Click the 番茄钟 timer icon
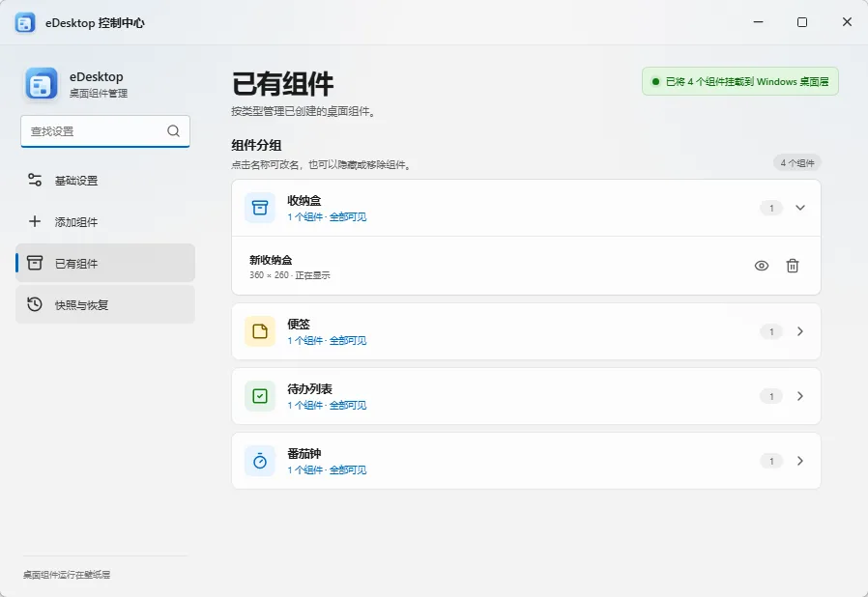The width and height of the screenshot is (868, 597). pyautogui.click(x=260, y=461)
